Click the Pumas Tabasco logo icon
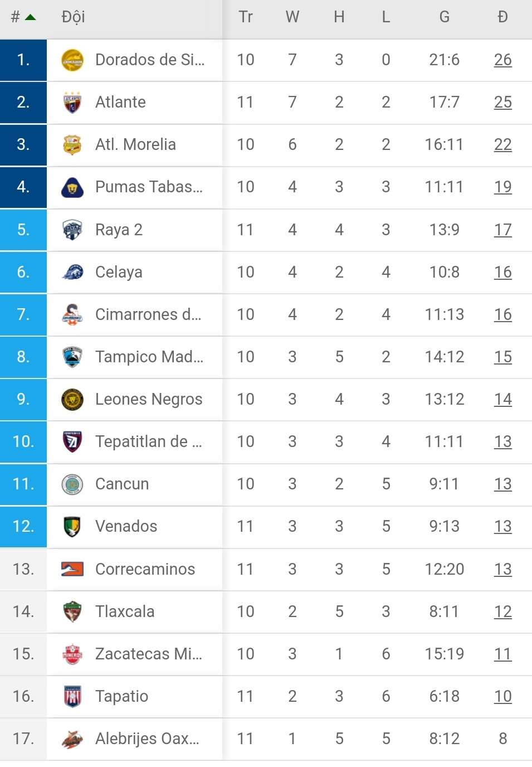The height and width of the screenshot is (767, 532). pyautogui.click(x=72, y=187)
